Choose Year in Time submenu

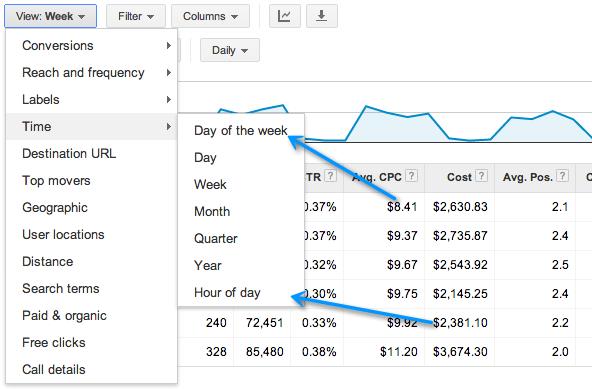(241, 266)
